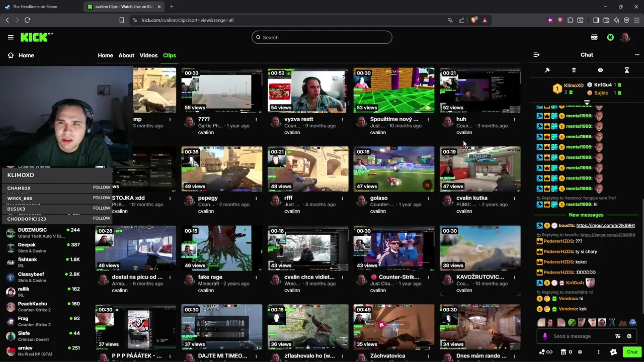Click the speech bubble icon in chat toolbar

click(x=600, y=70)
